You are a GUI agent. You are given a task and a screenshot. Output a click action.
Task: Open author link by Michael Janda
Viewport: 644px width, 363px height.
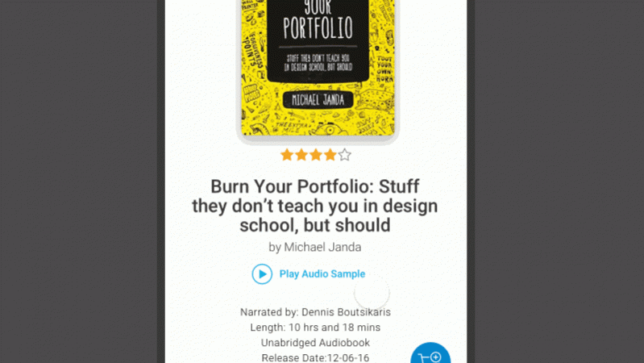pos(315,247)
